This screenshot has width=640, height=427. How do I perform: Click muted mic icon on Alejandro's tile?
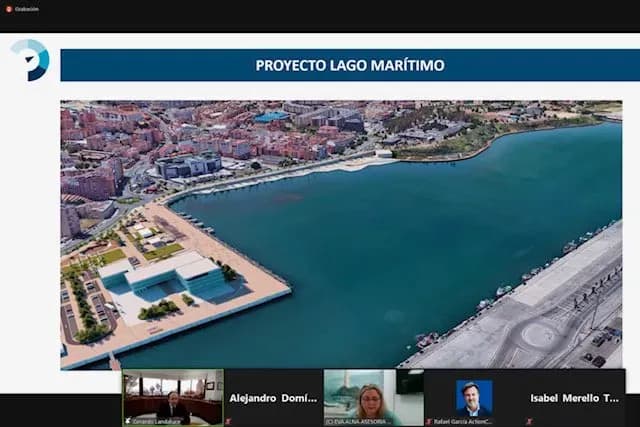228,421
